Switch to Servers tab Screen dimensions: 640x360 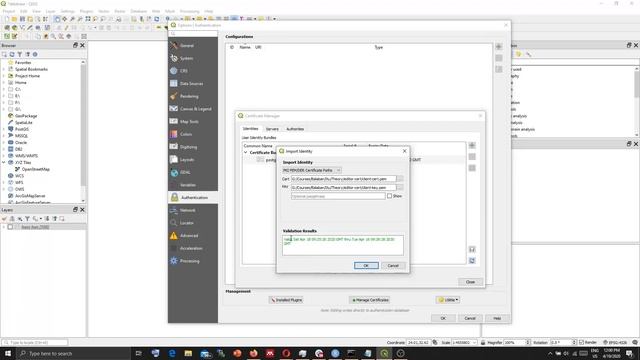(272, 129)
